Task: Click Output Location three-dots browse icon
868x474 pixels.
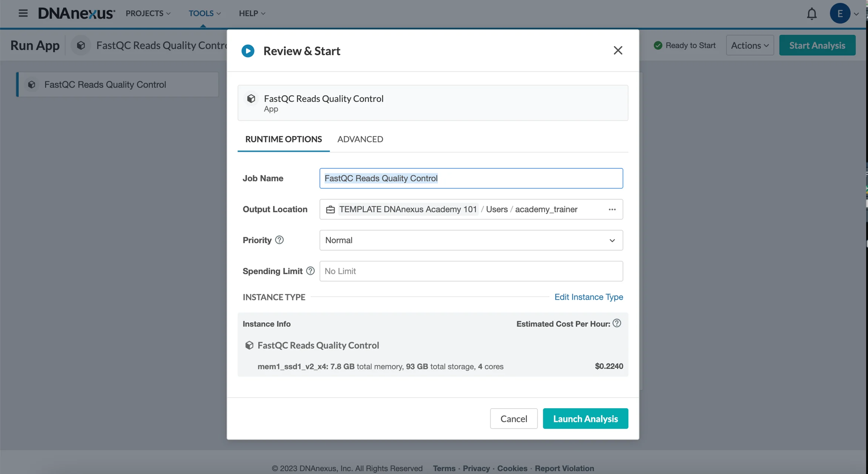Action: coord(612,209)
